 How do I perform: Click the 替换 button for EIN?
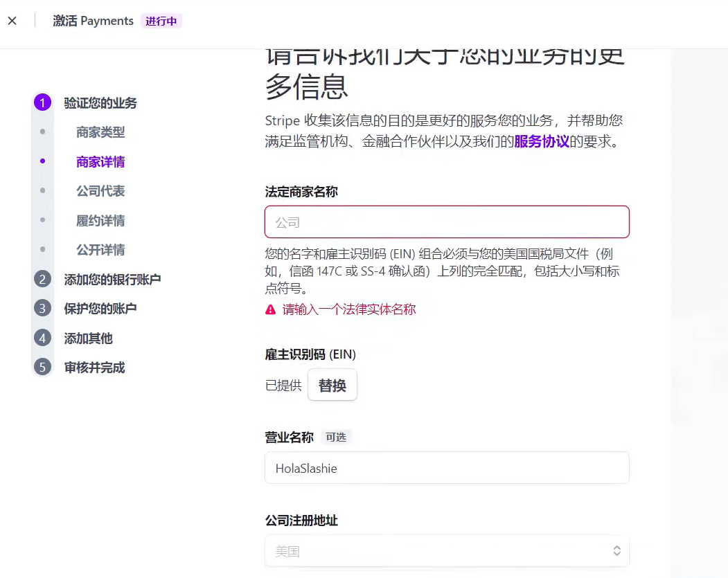tap(332, 385)
